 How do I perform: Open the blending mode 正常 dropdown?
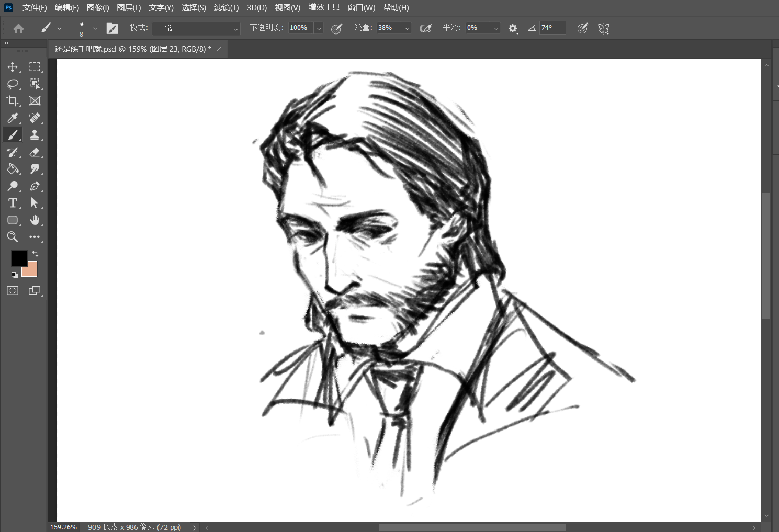click(196, 28)
